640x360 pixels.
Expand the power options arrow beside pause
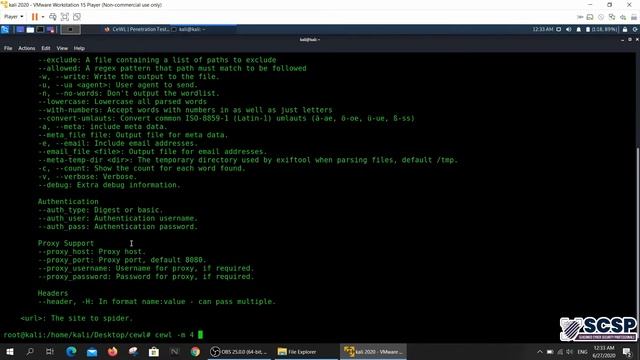pyautogui.click(x=43, y=17)
